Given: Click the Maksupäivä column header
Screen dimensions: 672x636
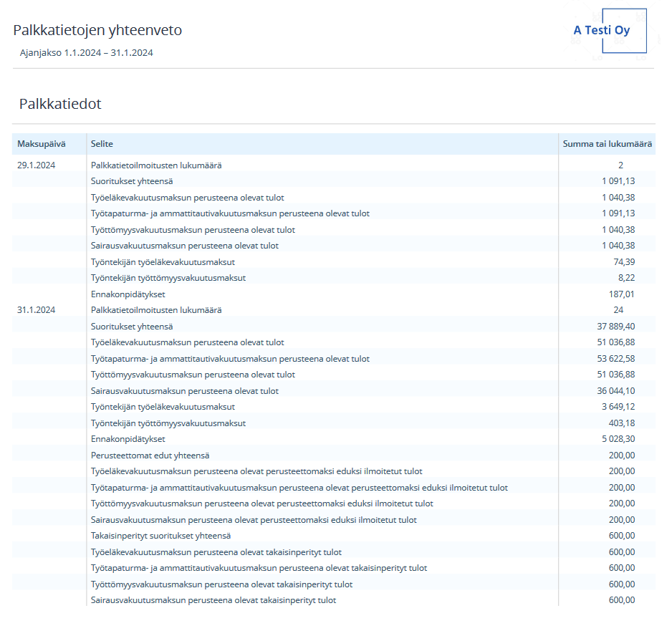Looking at the screenshot, I should (42, 144).
